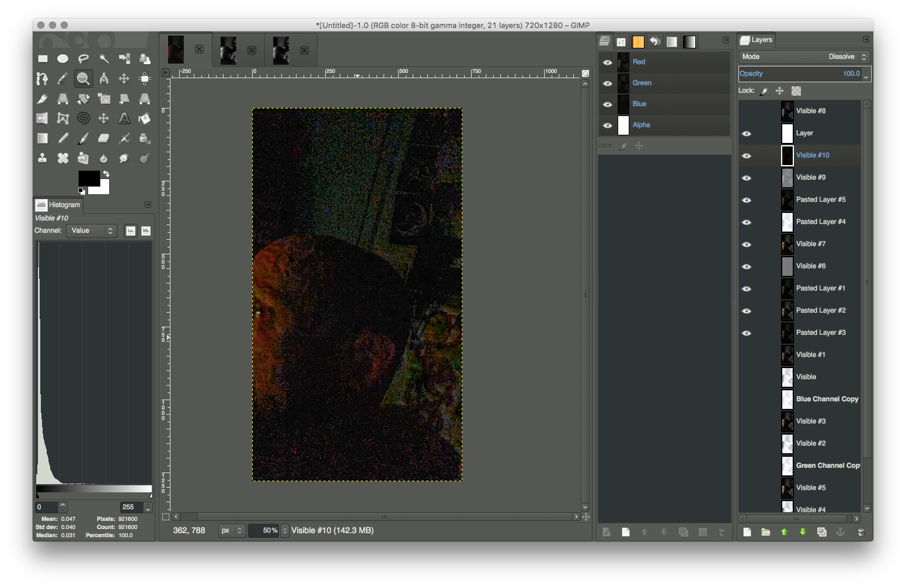
Task: Lower layer with green down arrow
Action: click(x=803, y=532)
